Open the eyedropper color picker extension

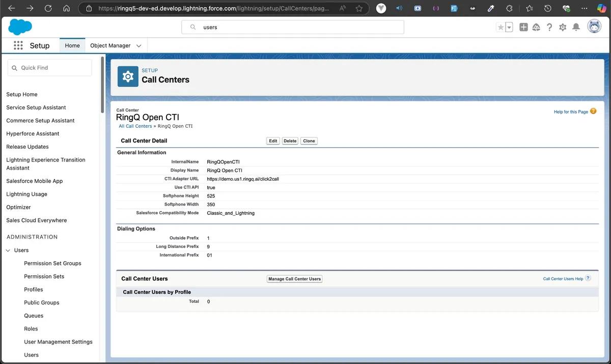pyautogui.click(x=491, y=8)
